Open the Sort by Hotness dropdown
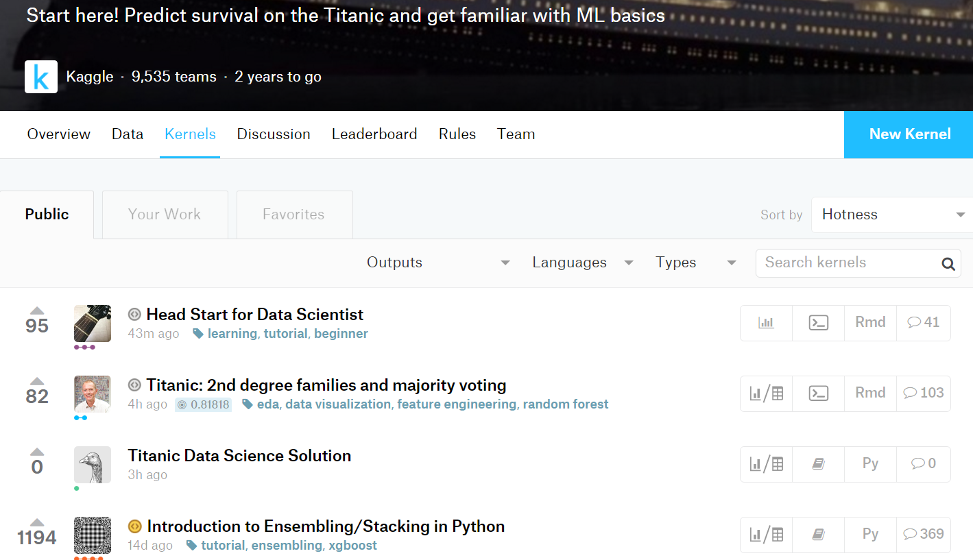This screenshot has width=973, height=560. [891, 215]
